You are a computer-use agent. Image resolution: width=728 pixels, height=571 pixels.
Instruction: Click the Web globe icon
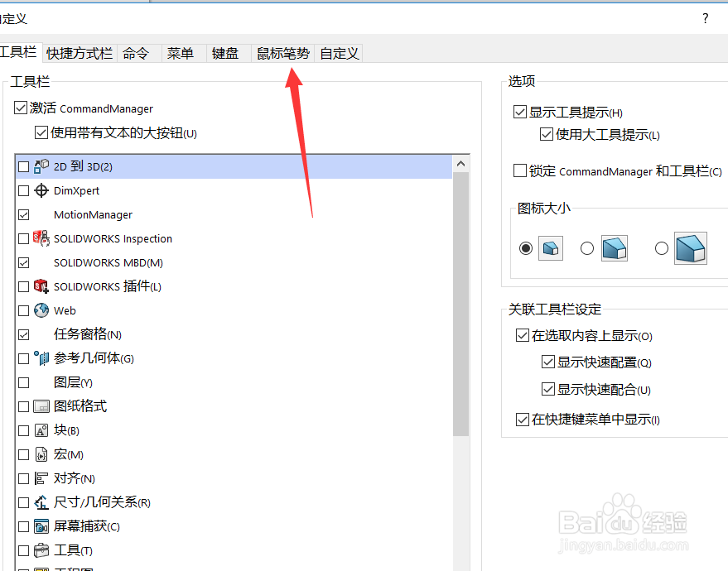[41, 310]
